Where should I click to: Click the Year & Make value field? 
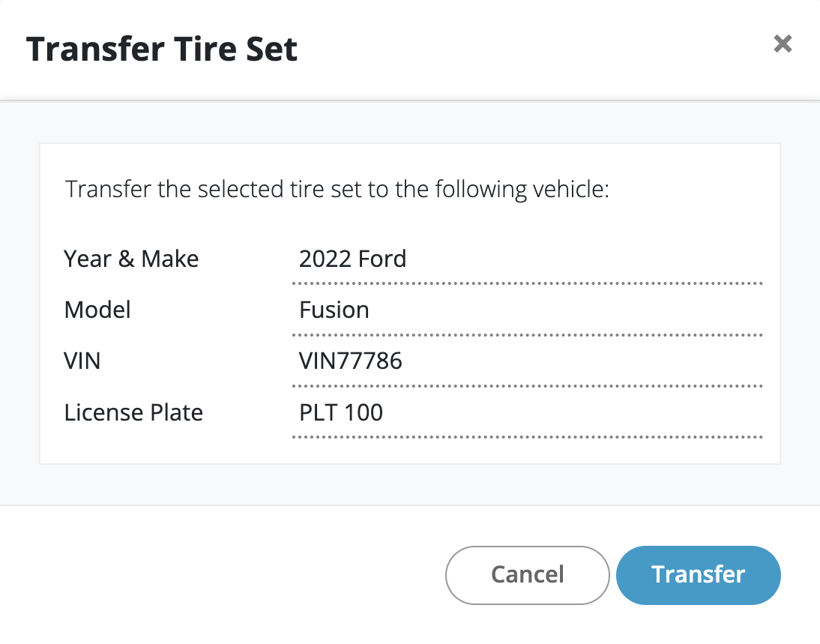(x=526, y=259)
